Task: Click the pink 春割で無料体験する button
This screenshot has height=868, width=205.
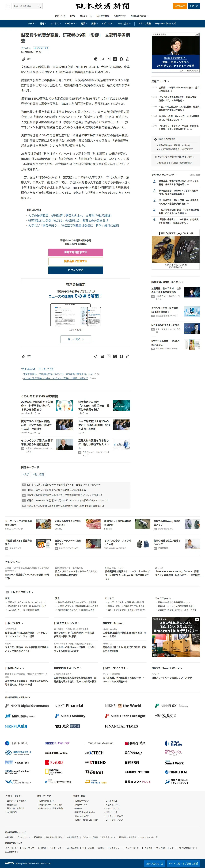Action: tap(76, 252)
